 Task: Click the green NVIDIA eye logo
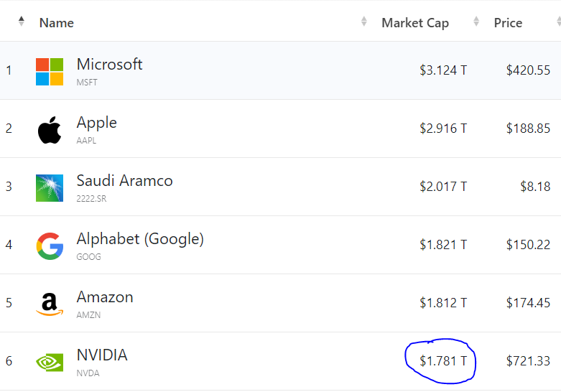pos(50,363)
